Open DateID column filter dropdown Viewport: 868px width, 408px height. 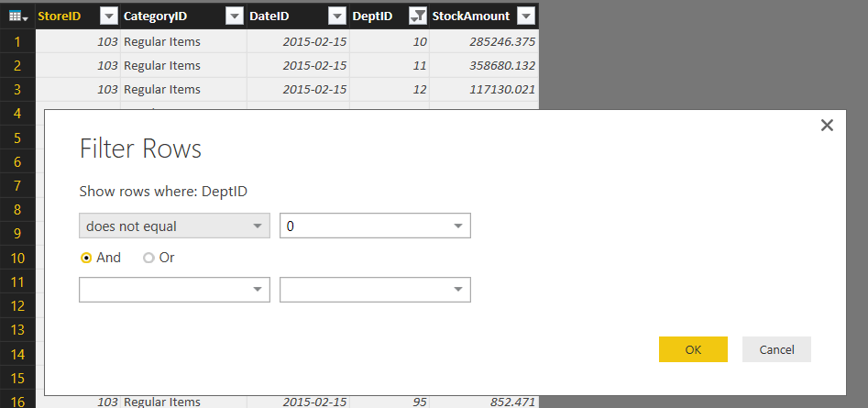[x=337, y=16]
